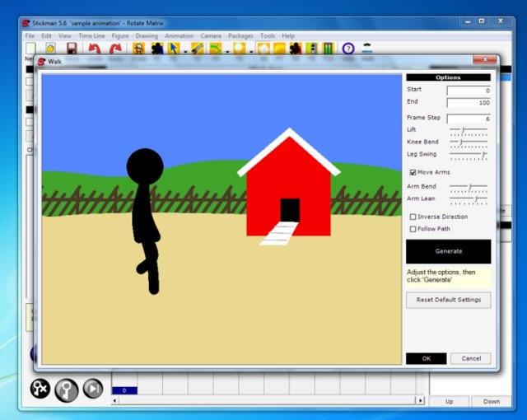
Task: Click the Down button below timeline
Action: tap(492, 402)
